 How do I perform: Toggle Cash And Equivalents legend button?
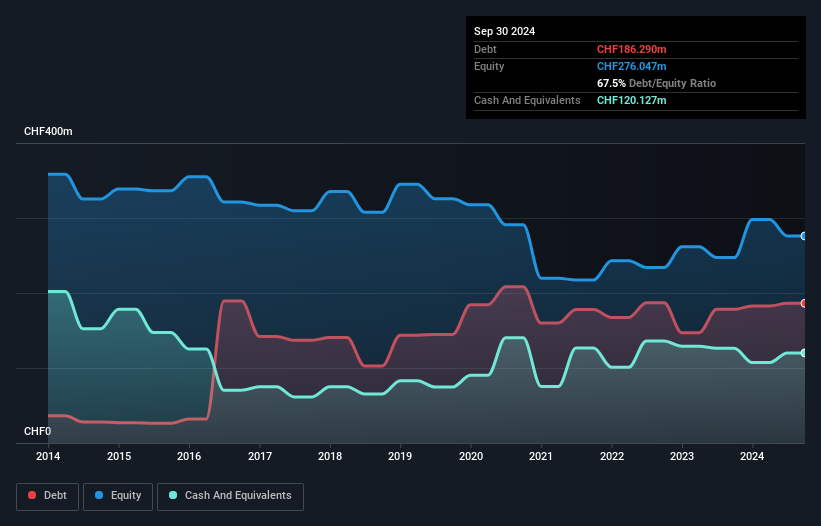[x=230, y=496]
